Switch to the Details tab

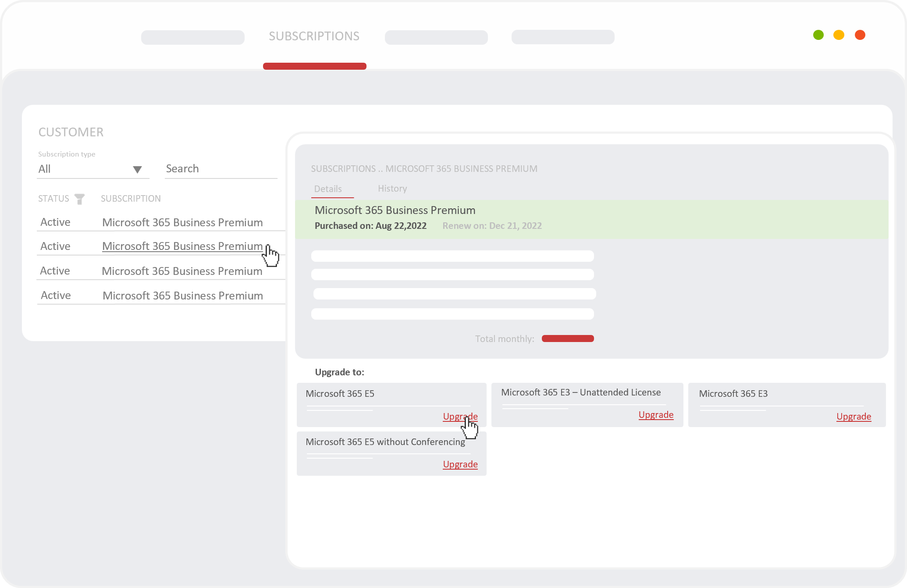(x=328, y=189)
